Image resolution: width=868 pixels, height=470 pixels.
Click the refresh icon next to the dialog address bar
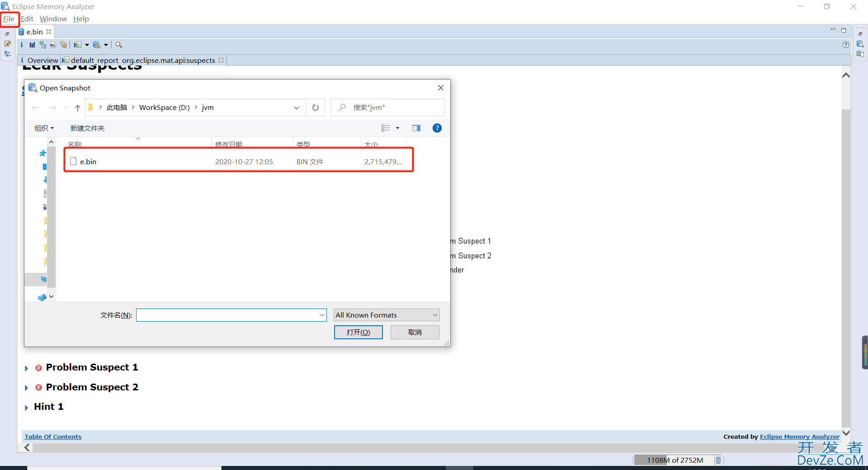(x=316, y=108)
